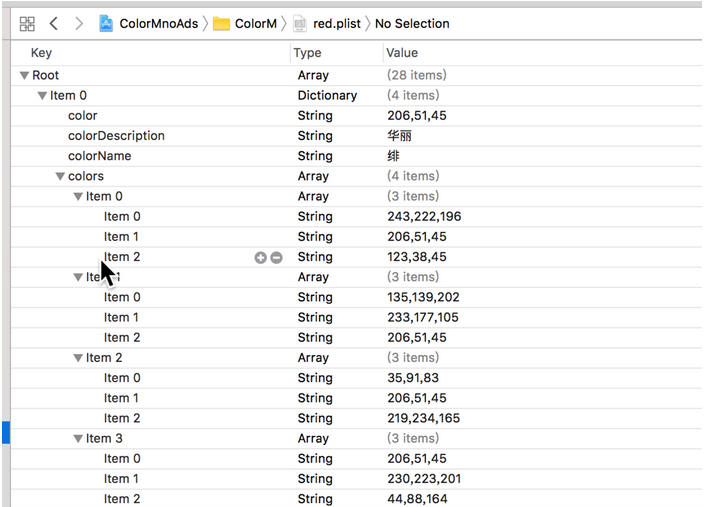This screenshot has width=706, height=507.
Task: Select the colorName key row
Action: click(x=100, y=156)
